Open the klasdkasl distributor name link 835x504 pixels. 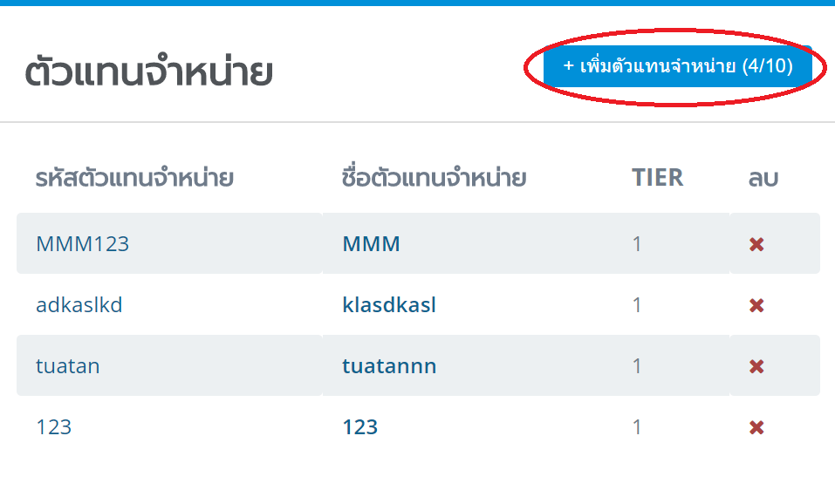(389, 305)
